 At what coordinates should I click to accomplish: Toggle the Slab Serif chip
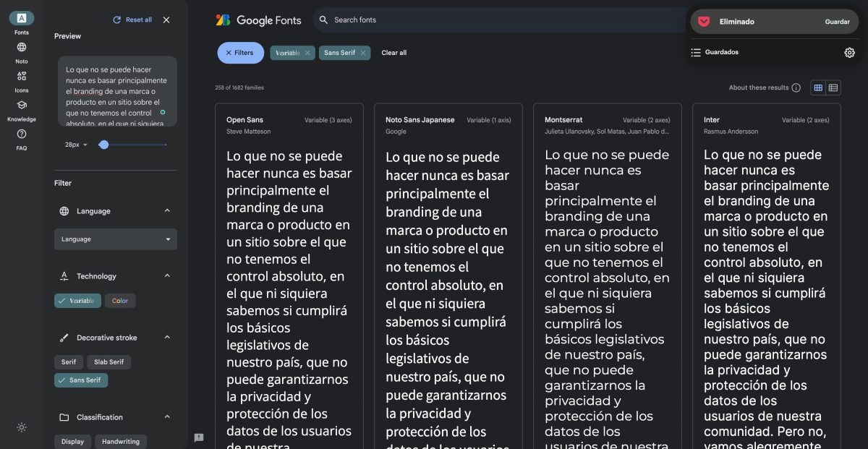tap(109, 362)
